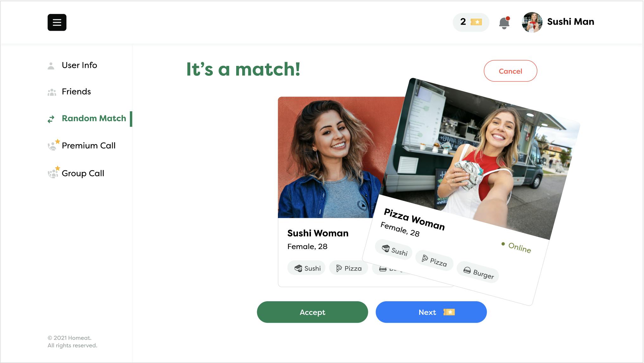Open the hamburger menu button
The image size is (644, 363).
(x=57, y=22)
